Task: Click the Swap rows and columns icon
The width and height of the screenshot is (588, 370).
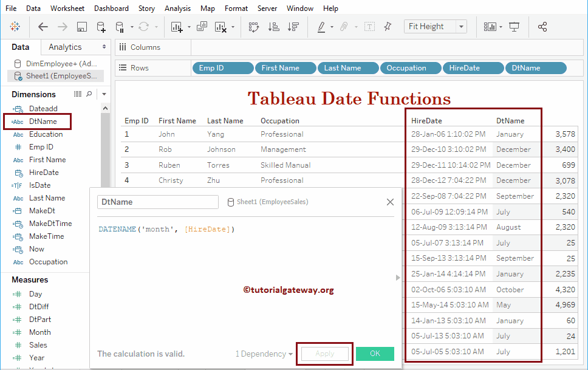Action: 254,27
